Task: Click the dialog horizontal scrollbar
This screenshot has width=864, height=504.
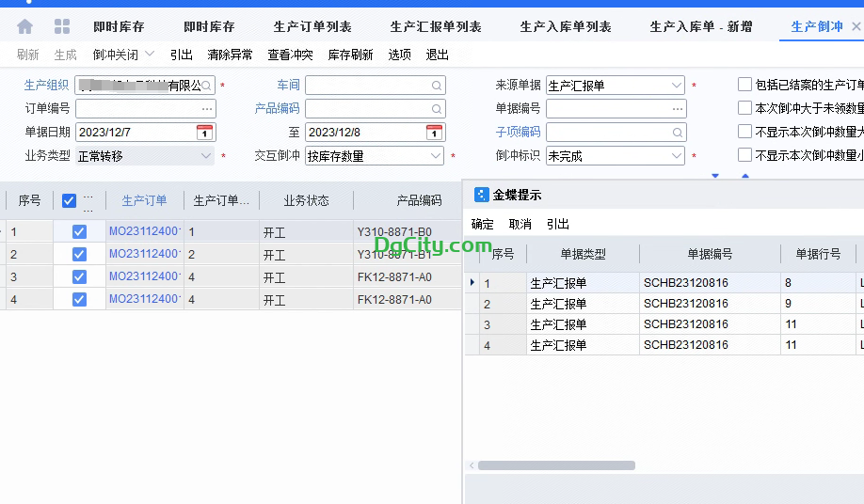Action: [555, 465]
